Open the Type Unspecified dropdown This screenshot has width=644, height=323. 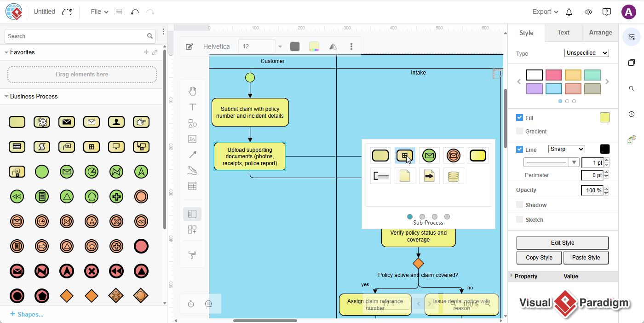click(x=586, y=53)
